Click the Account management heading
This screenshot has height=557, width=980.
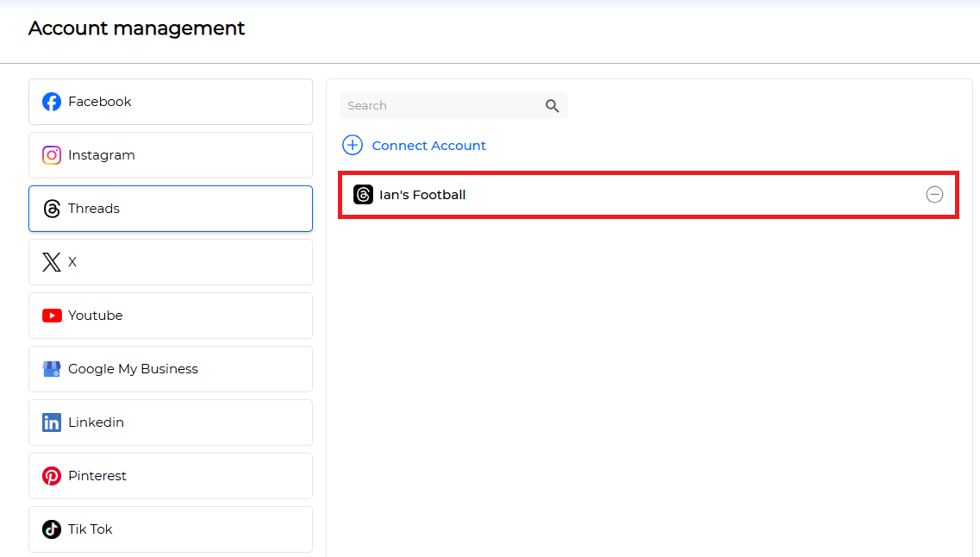click(x=136, y=28)
